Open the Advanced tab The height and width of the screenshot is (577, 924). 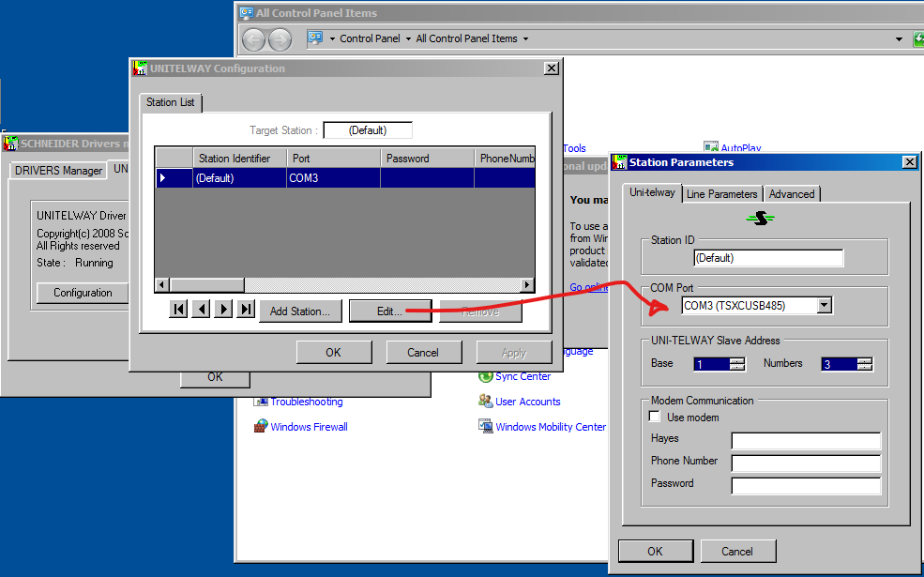(x=792, y=194)
